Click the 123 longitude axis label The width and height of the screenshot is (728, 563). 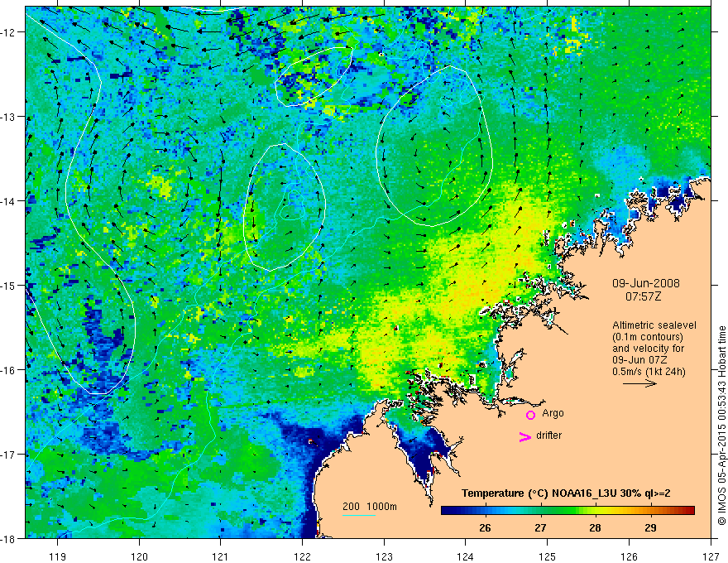(x=384, y=556)
